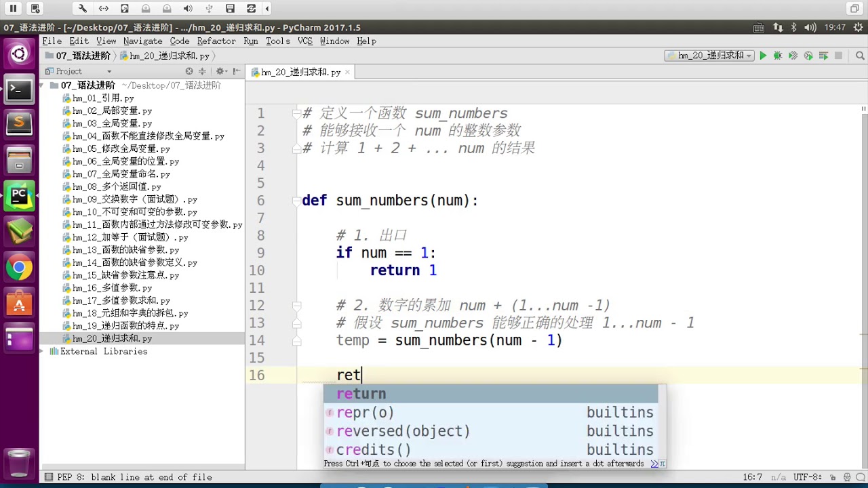868x488 pixels.
Task: Click the VM snapshot icon
Action: (x=35, y=9)
